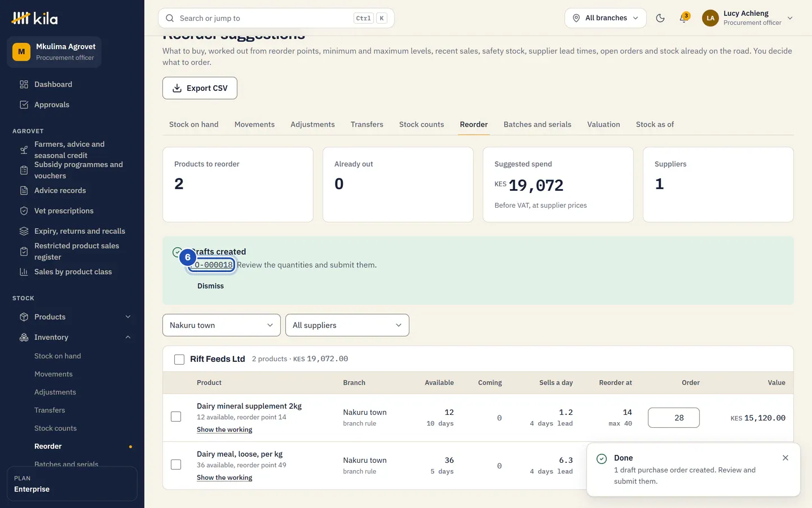Click the order quantity field showing 28
The width and height of the screenshot is (812, 508).
(674, 418)
